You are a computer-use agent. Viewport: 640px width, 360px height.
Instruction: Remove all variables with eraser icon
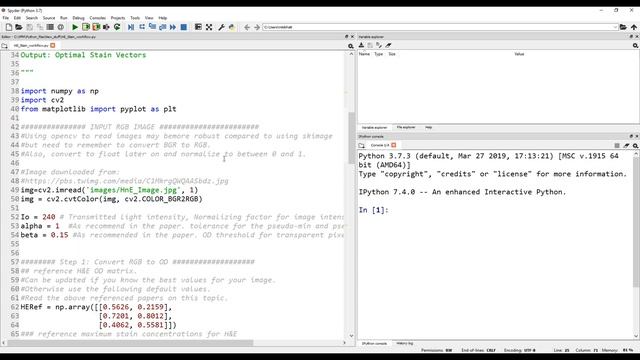point(389,45)
